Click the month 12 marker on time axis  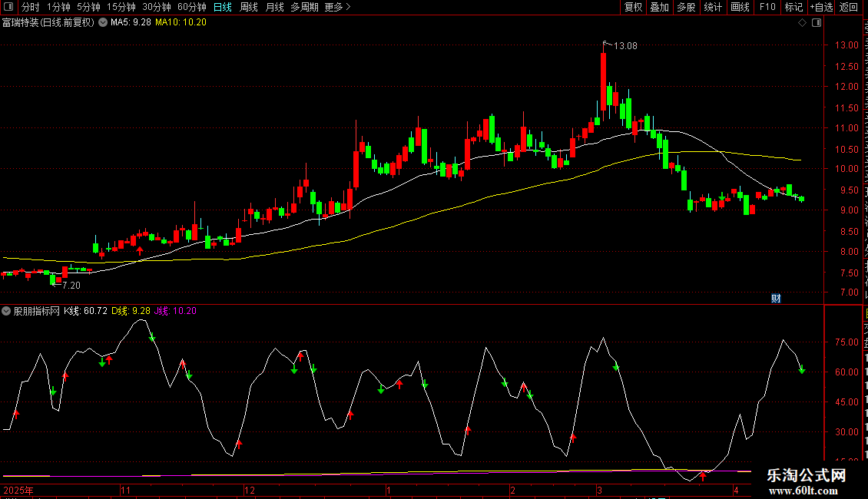tap(250, 490)
